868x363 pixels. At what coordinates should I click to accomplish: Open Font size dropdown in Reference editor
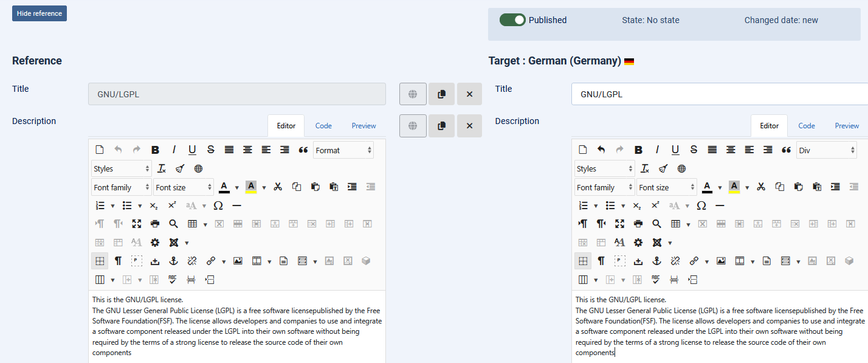tap(183, 187)
